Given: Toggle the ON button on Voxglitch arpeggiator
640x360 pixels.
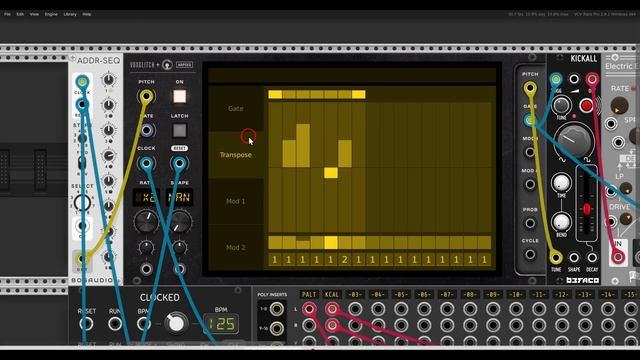Looking at the screenshot, I should point(180,96).
